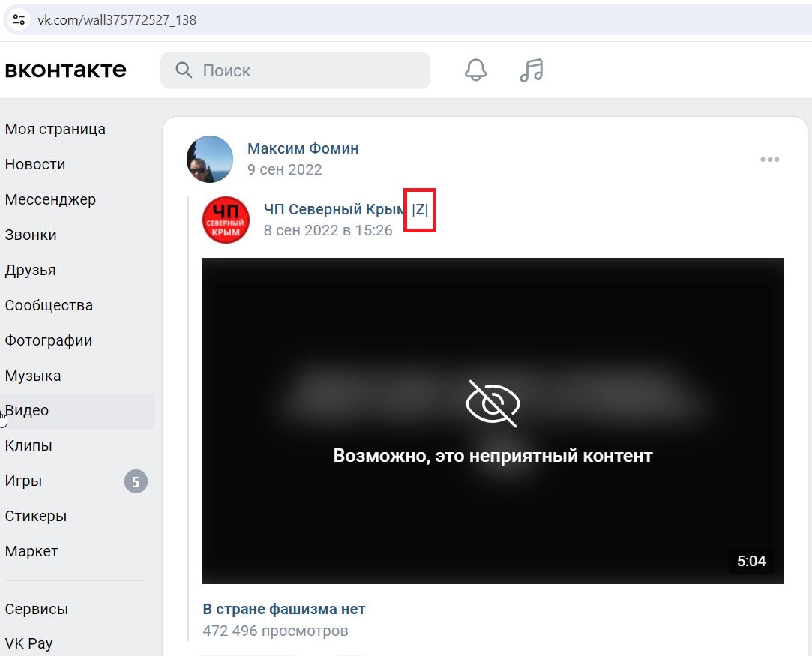Open ЧП Северный Крым |Z| community link
Screen dimensions: 812x656
(x=346, y=209)
